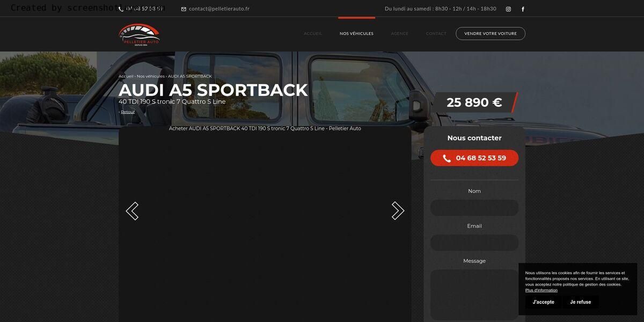Click the Vendre votre voiture button
The width and height of the screenshot is (644, 322).
(x=491, y=33)
